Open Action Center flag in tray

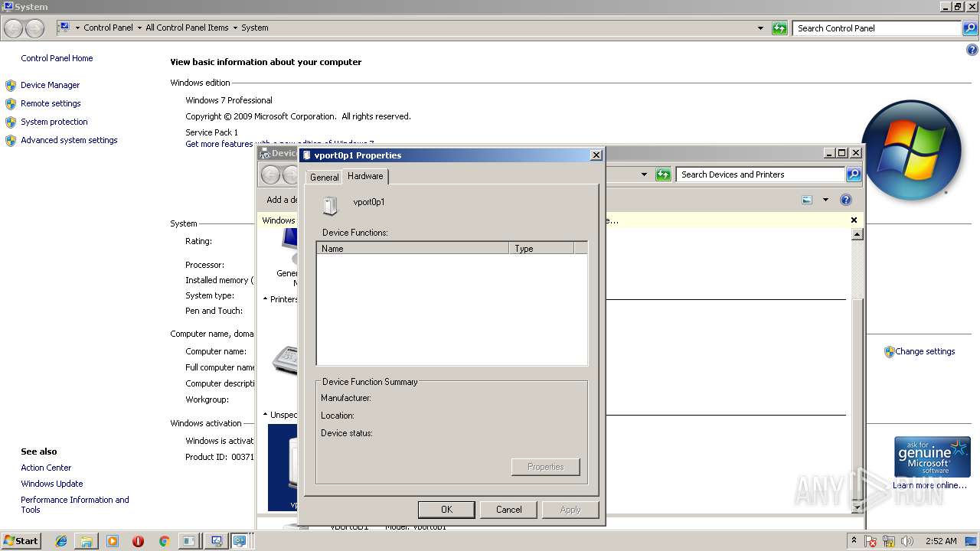[871, 541]
